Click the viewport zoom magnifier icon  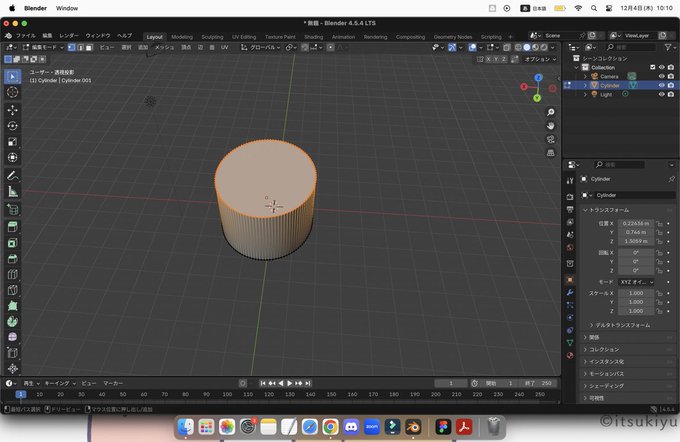click(551, 112)
